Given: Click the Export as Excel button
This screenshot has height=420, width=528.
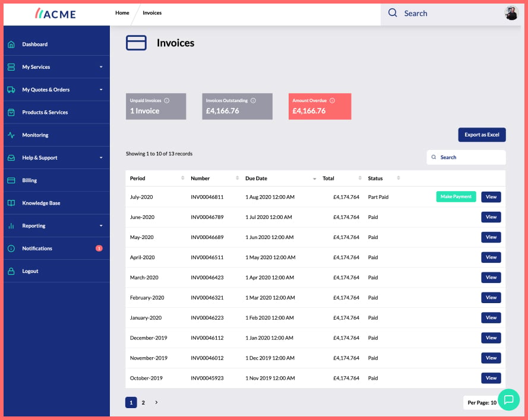Looking at the screenshot, I should [482, 135].
